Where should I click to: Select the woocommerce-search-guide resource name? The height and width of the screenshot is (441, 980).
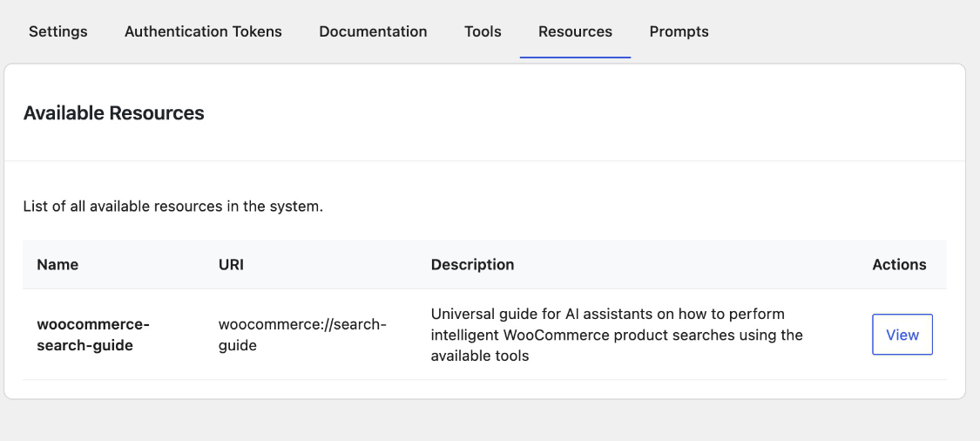[x=93, y=335]
